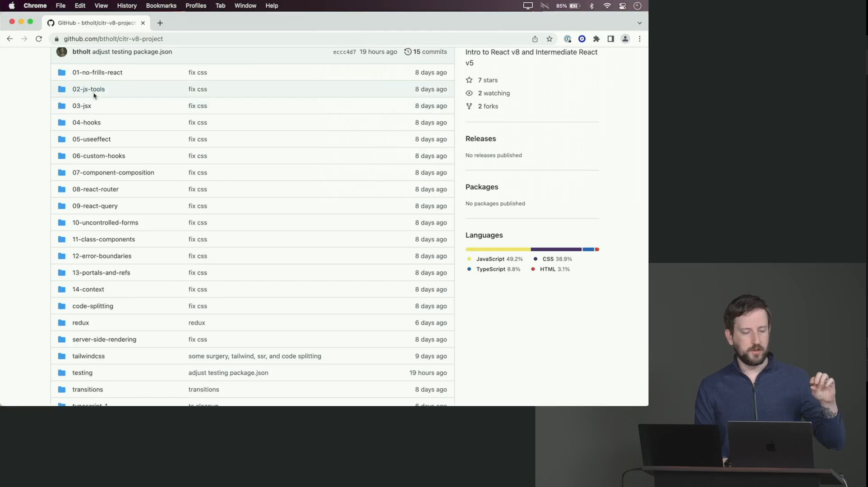The height and width of the screenshot is (487, 868).
Task: Open the History menu
Action: click(x=127, y=6)
